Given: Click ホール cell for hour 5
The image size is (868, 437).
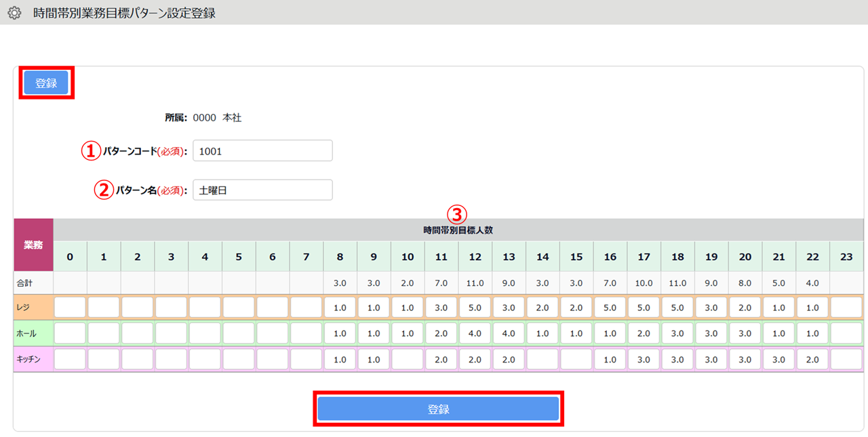Looking at the screenshot, I should tap(239, 333).
